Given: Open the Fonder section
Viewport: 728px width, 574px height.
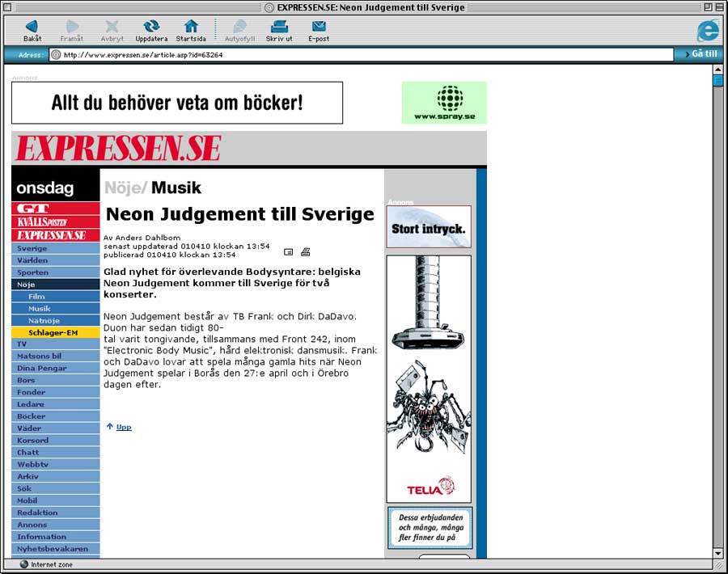Looking at the screenshot, I should (x=55, y=392).
